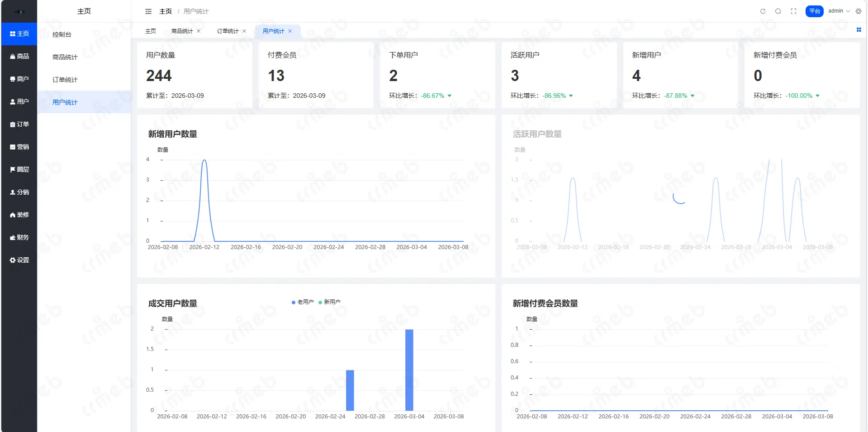Select the 用户统计 tab
The height and width of the screenshot is (432, 868).
tap(274, 31)
